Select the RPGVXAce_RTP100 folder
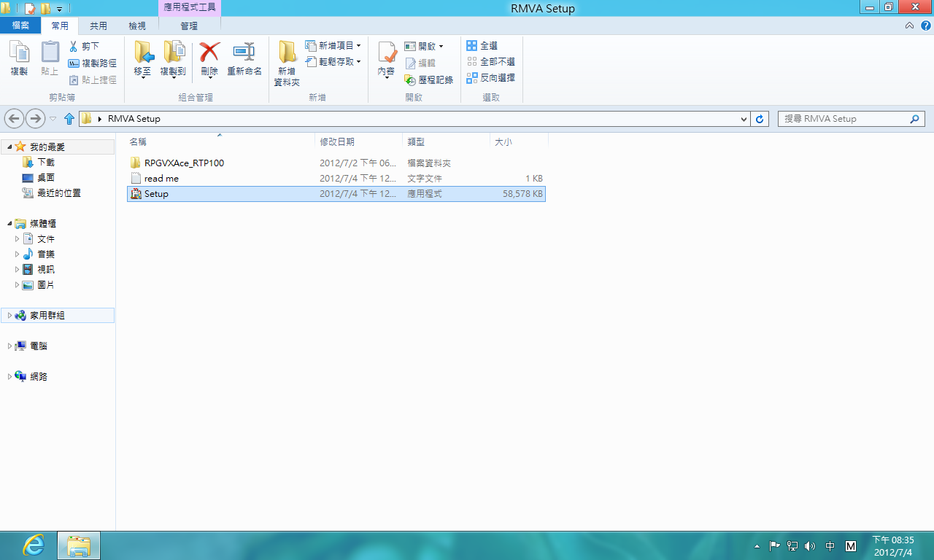Screen dimensions: 934x560 pyautogui.click(x=336, y=163)
